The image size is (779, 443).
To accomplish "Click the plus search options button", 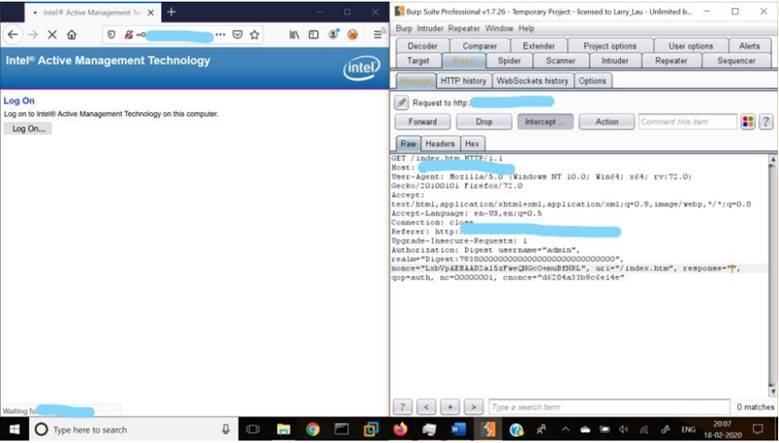I will 450,407.
